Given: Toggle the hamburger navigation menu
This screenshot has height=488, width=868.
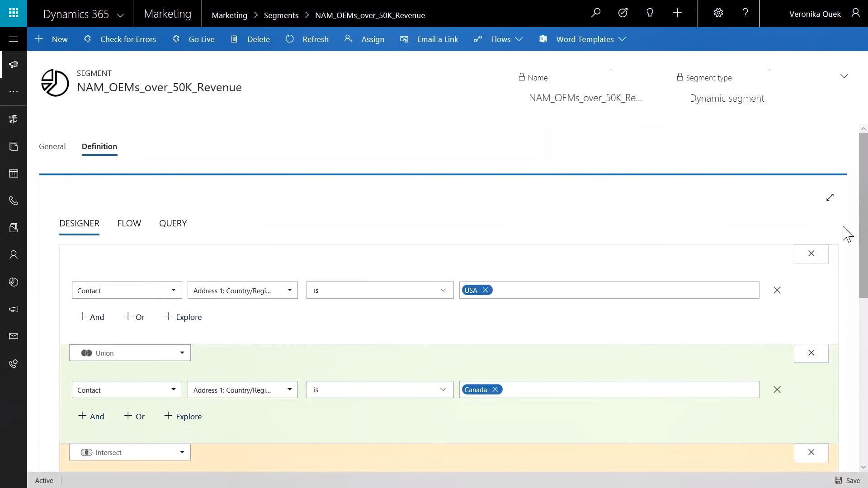Looking at the screenshot, I should coord(14,39).
